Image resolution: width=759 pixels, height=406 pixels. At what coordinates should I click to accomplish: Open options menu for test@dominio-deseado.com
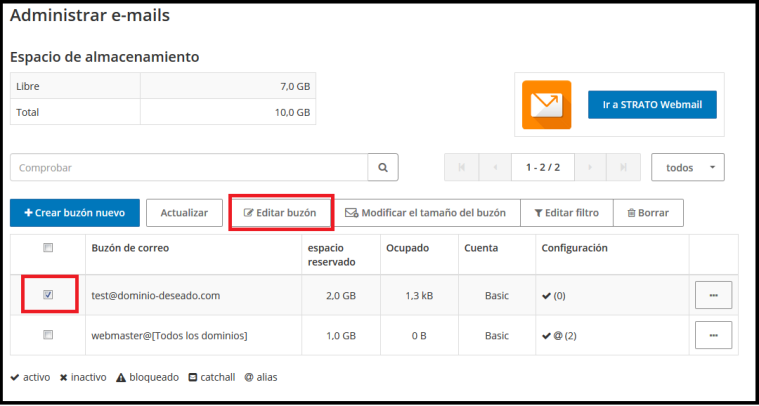click(713, 295)
